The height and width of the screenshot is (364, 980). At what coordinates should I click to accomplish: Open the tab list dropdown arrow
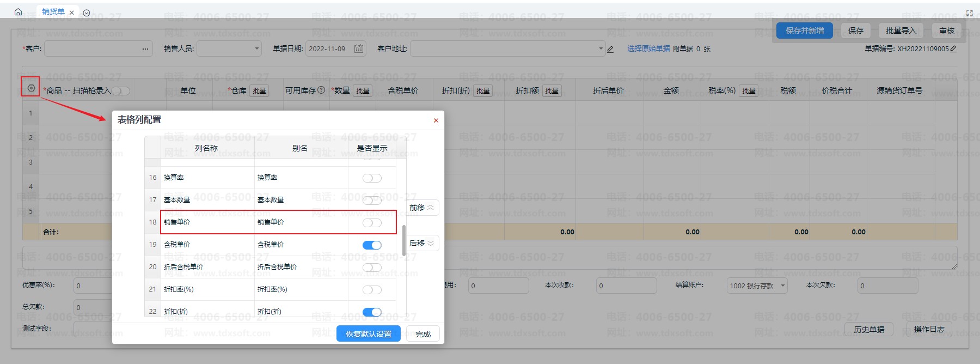(87, 13)
